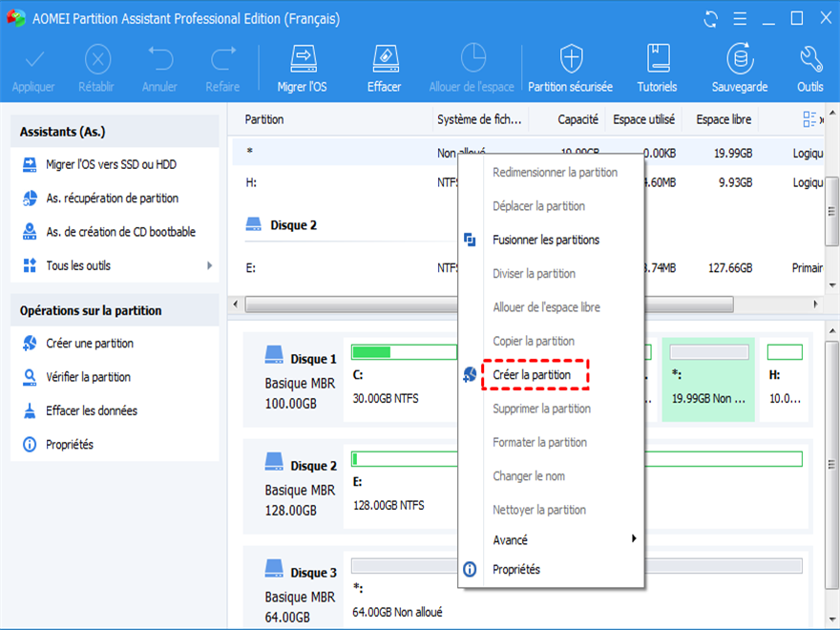
Task: Open As. récupération de partition wizard
Action: point(112,199)
